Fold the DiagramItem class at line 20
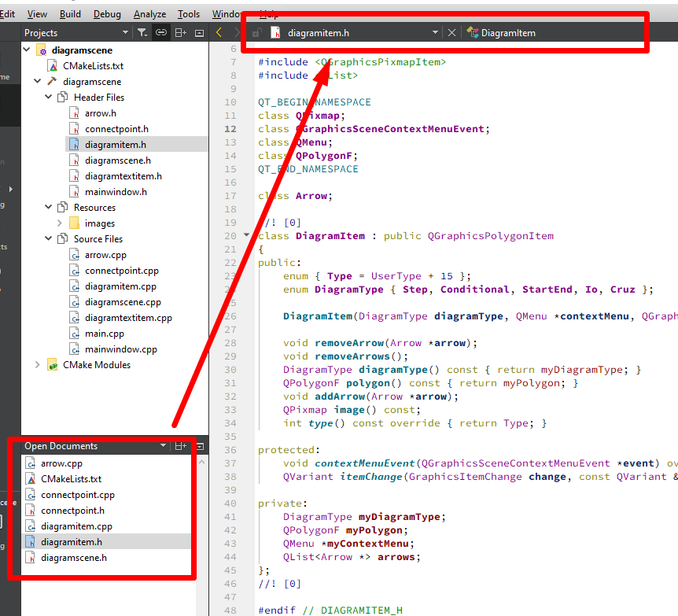The image size is (678, 616). (246, 235)
